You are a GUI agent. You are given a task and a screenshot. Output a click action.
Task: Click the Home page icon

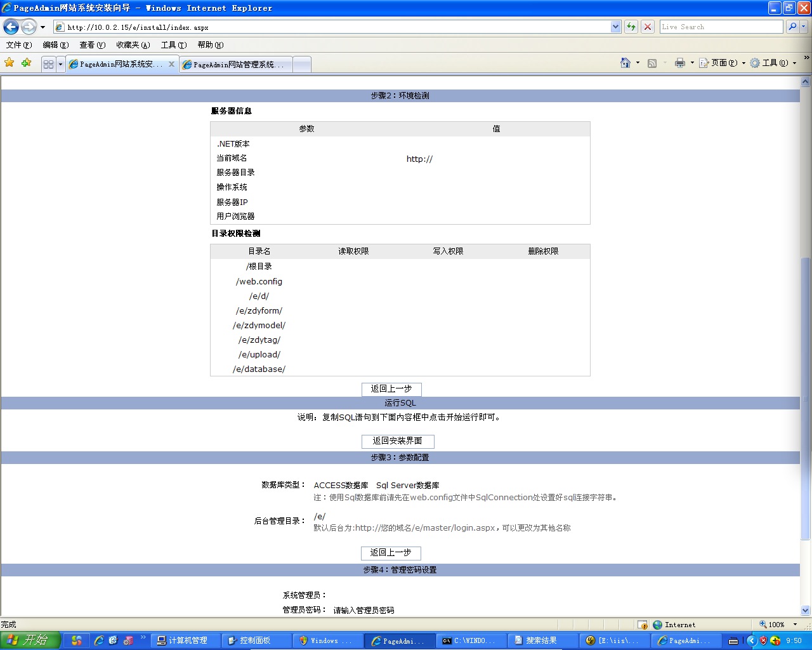pos(625,63)
